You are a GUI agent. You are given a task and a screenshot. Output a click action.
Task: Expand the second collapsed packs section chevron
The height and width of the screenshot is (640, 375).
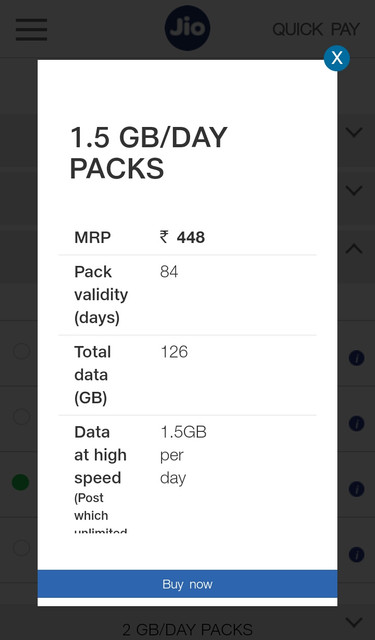(354, 190)
